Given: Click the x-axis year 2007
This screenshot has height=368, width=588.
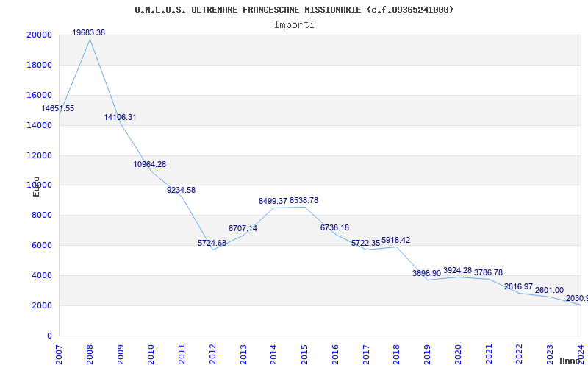Looking at the screenshot, I should (60, 354).
